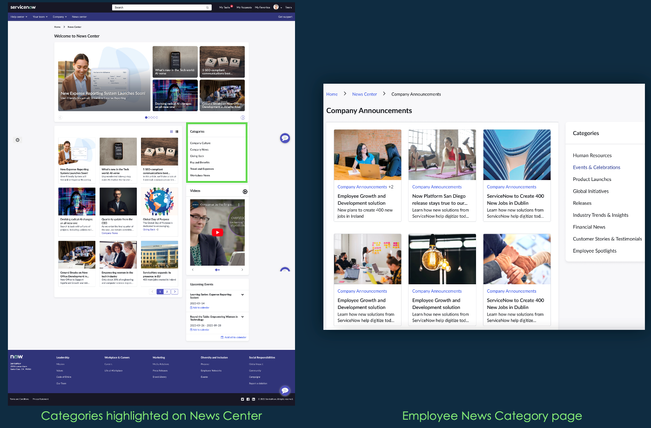The width and height of the screenshot is (651, 428).
Task: Open the blue skyscraper article thumbnail
Action: click(x=517, y=154)
